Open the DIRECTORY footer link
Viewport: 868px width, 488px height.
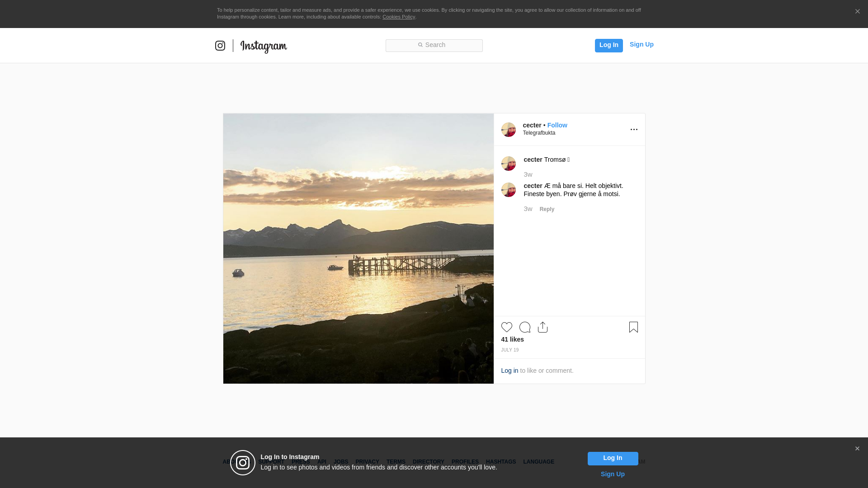coord(428,462)
